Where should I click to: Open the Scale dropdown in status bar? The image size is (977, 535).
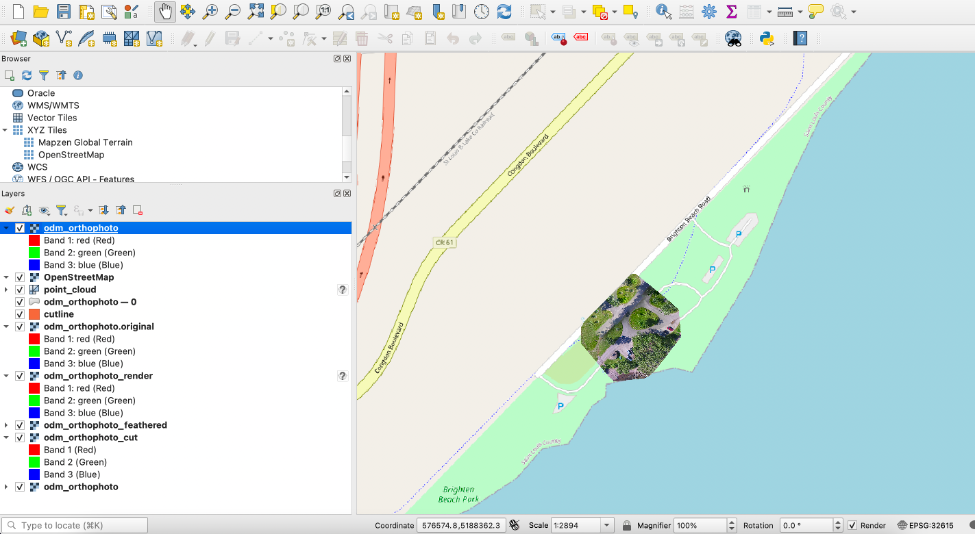tap(606, 525)
